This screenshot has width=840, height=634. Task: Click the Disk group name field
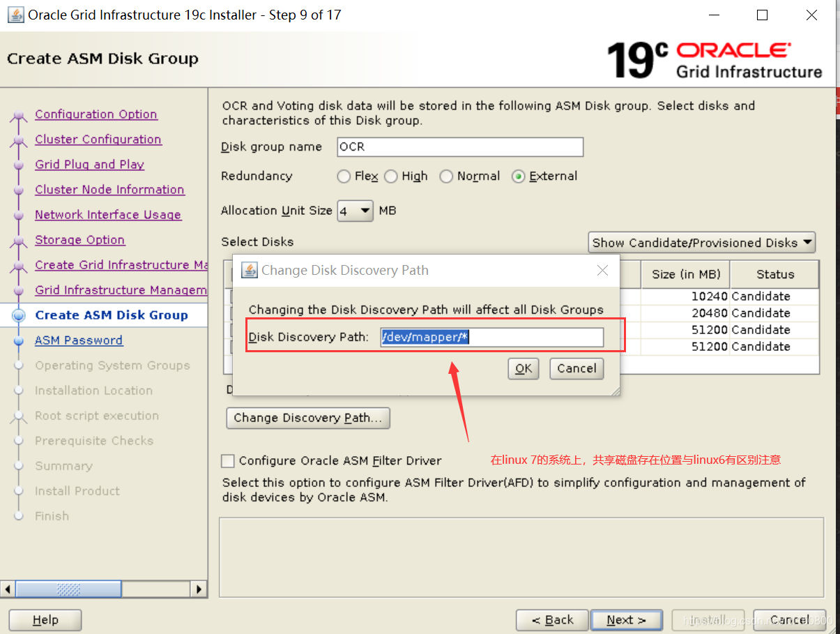tap(460, 147)
